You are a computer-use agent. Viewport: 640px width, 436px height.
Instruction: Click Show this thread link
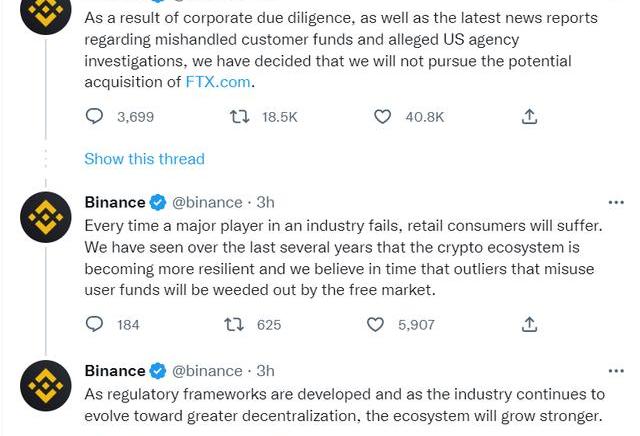pyautogui.click(x=144, y=159)
